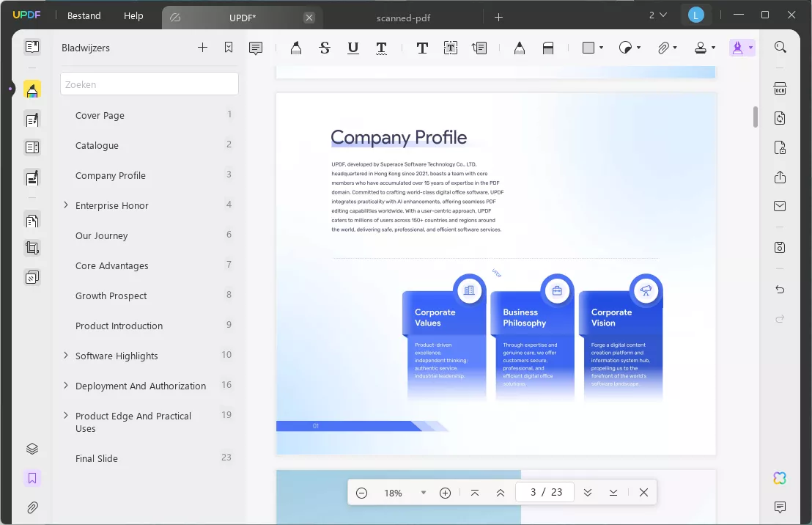812x525 pixels.
Task: Jump to the first page
Action: [x=475, y=493]
